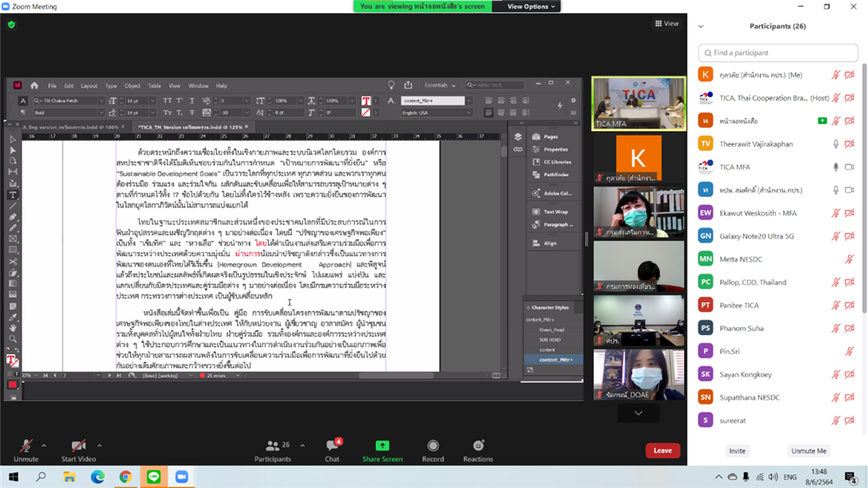Click the lightbulb Learn icon in InDesign
The width and height of the screenshot is (868, 488).
click(x=391, y=85)
